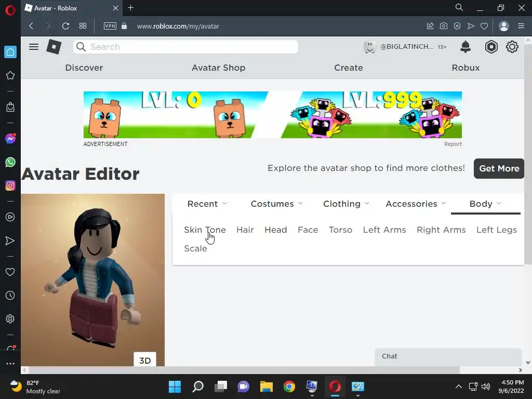Open Opera profile account icon

[x=504, y=26]
